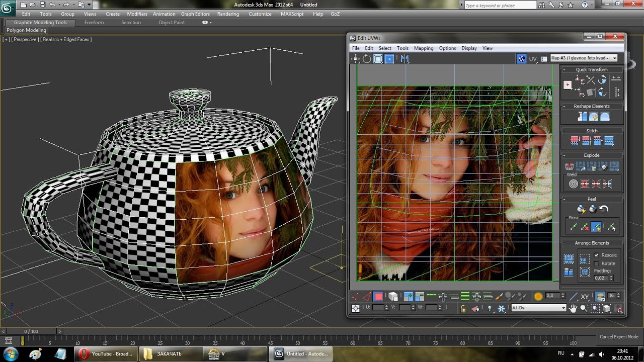644x362 pixels.
Task: Click the Weld target circle icon
Action: (573, 184)
